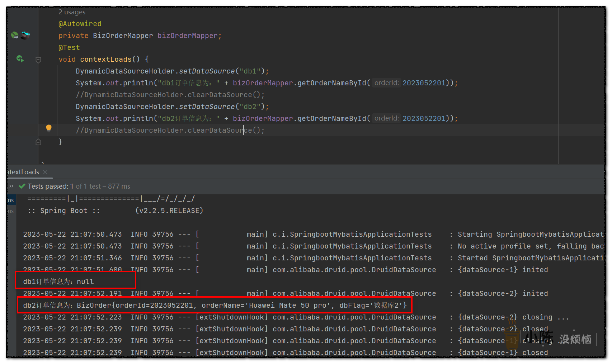Click the '{dataSource-1} inited' log message

point(503,270)
